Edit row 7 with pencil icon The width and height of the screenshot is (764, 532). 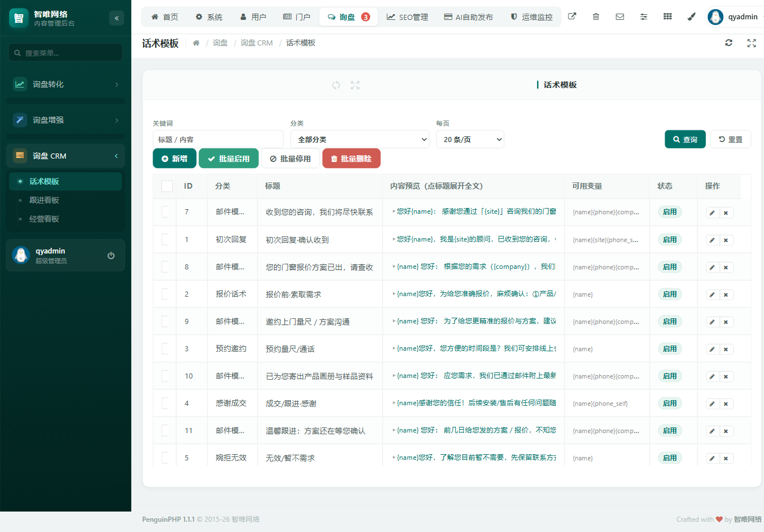[712, 213]
